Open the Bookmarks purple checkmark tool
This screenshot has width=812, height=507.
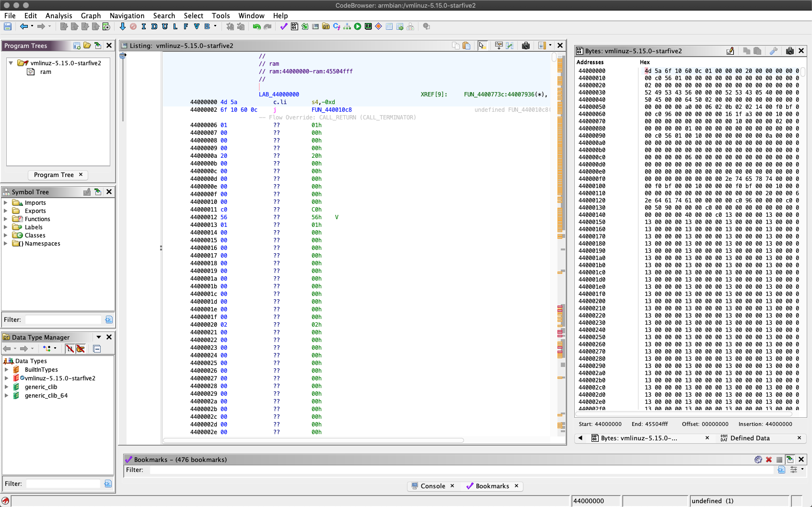pyautogui.click(x=284, y=27)
